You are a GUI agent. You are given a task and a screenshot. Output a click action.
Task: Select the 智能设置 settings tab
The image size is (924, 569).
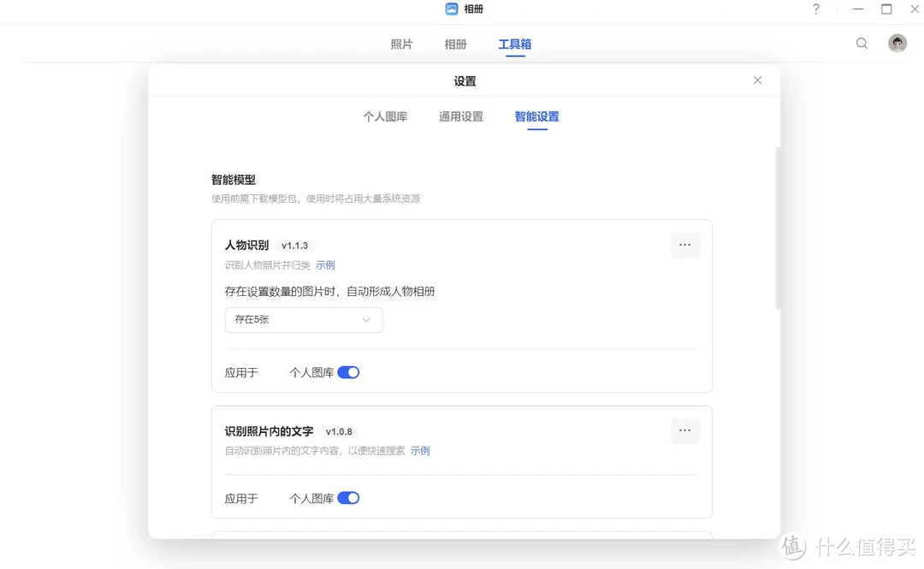click(536, 116)
